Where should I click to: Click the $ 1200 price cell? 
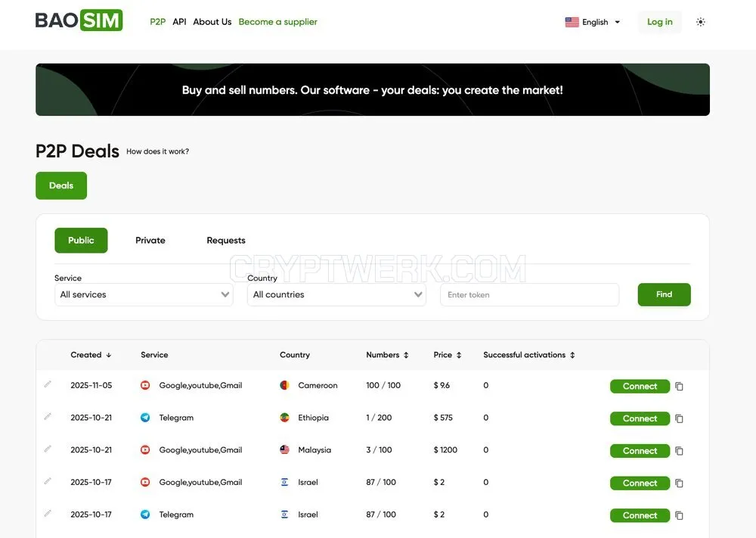tap(445, 450)
